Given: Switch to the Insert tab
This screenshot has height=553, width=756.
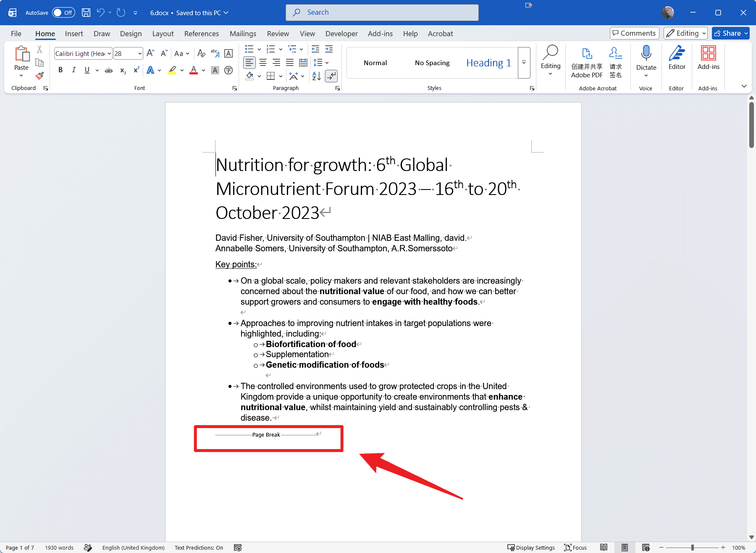Looking at the screenshot, I should pyautogui.click(x=74, y=34).
